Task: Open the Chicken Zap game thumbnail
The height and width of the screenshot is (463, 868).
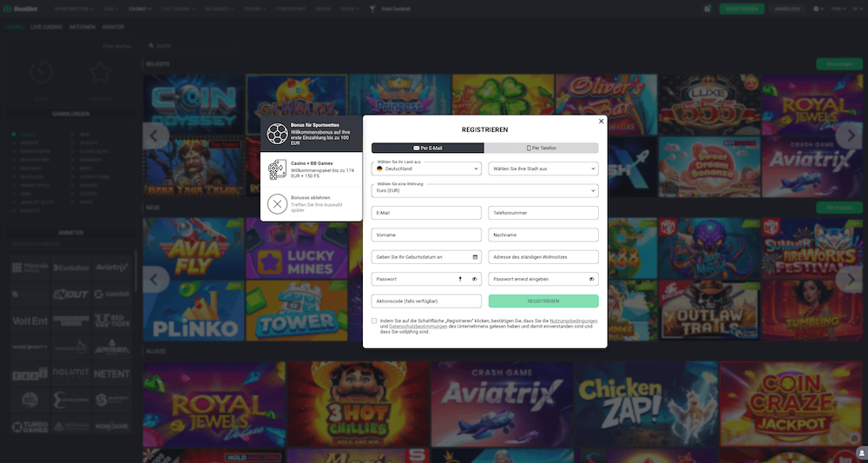Action: coord(647,404)
